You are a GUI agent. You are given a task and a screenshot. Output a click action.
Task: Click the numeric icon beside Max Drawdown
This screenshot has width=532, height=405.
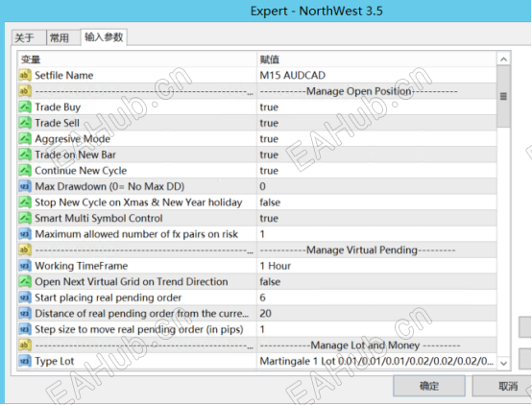point(25,186)
